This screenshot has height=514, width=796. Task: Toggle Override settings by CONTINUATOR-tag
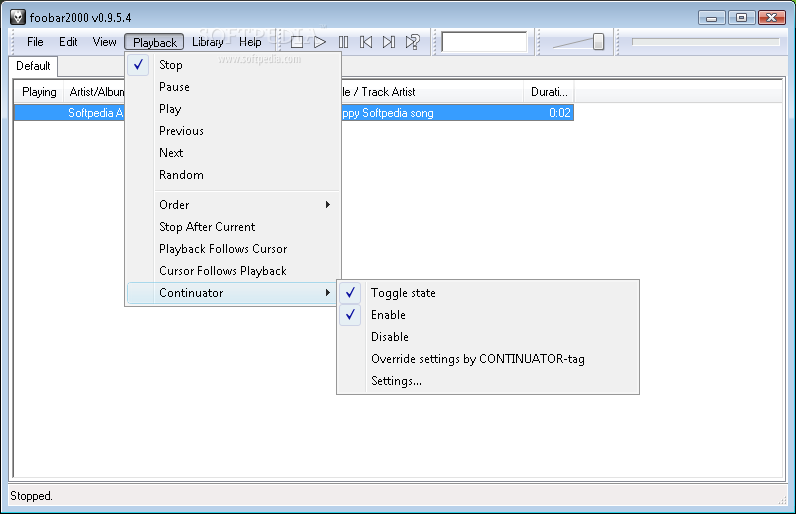click(488, 359)
